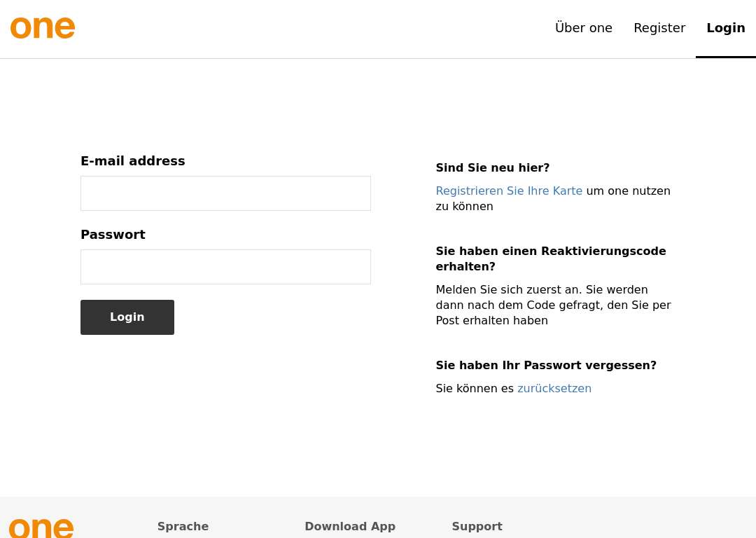
Task: Select the Login tab in the header
Action: coord(726,28)
